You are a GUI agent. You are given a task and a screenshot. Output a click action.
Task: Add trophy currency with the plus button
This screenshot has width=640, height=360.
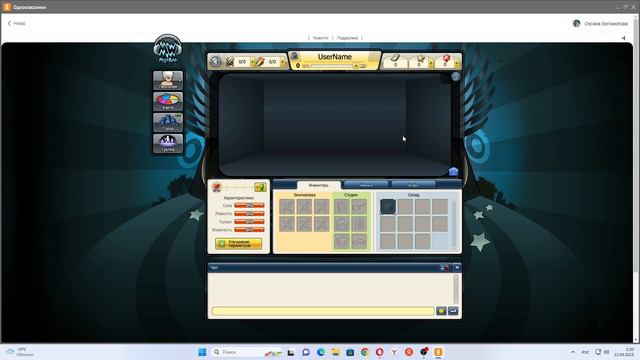tap(431, 63)
